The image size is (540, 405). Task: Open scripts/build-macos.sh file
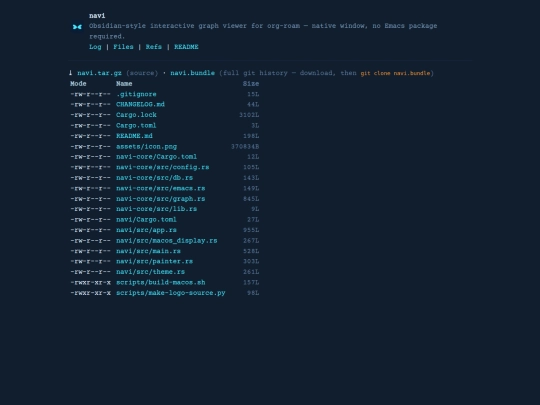pyautogui.click(x=160, y=282)
